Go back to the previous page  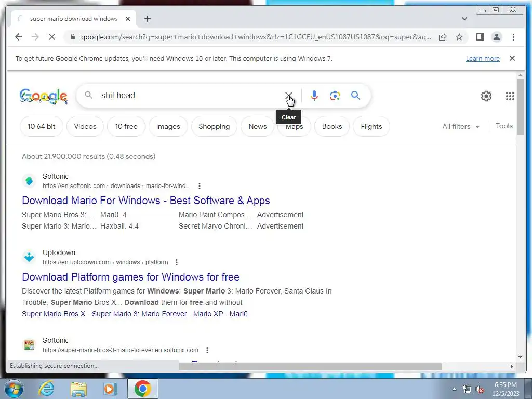tap(19, 37)
